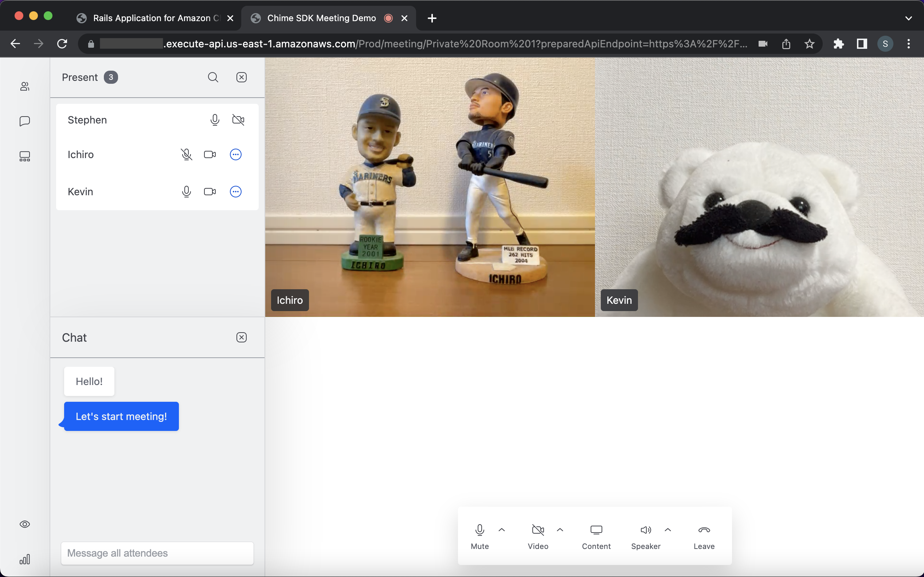Toggle the Video camera button
Image resolution: width=924 pixels, height=577 pixels.
pos(538,536)
